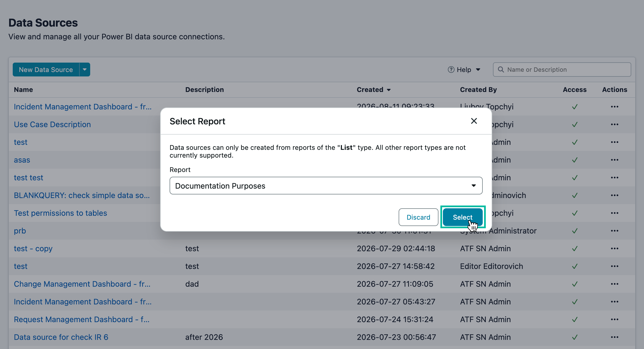Click the Name column header
The width and height of the screenshot is (644, 349).
(x=24, y=90)
